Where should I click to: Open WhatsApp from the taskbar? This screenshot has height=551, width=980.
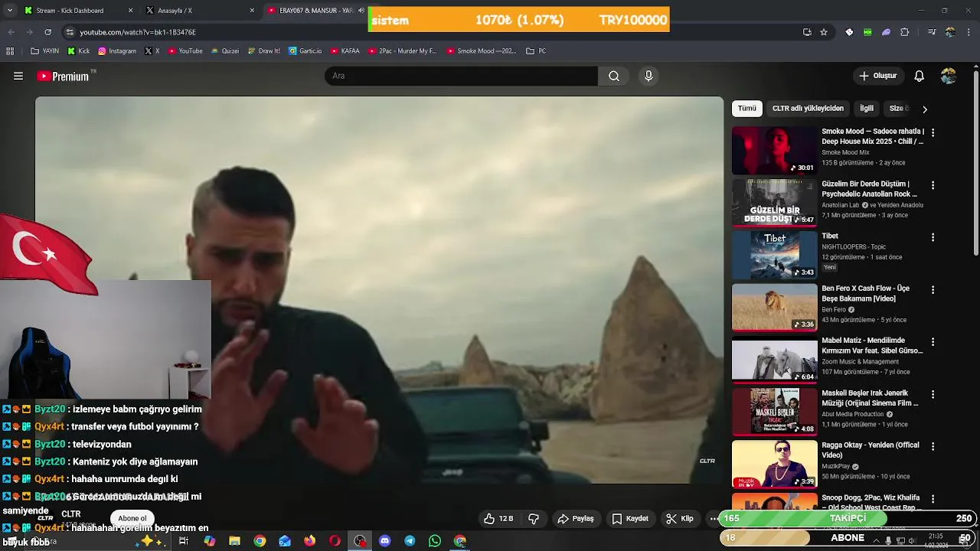point(435,541)
